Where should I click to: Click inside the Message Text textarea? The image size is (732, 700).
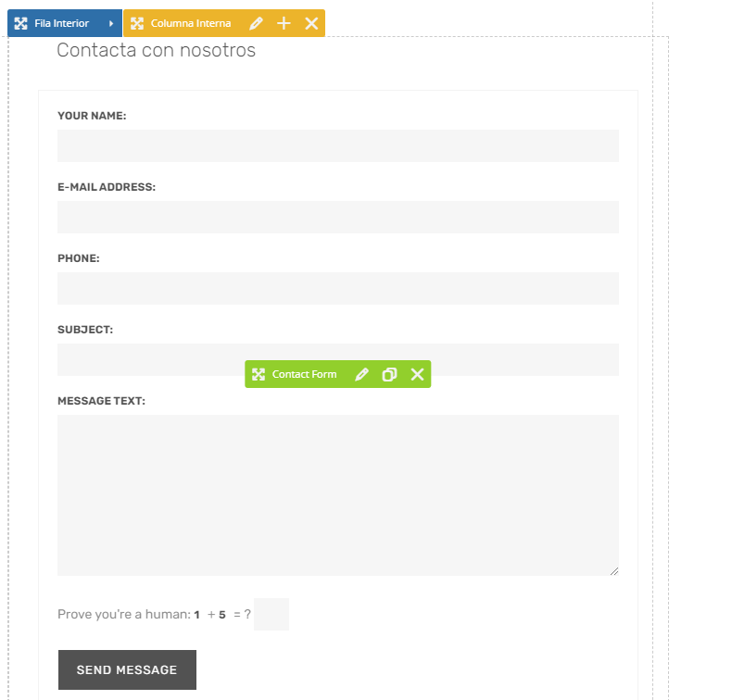(338, 495)
